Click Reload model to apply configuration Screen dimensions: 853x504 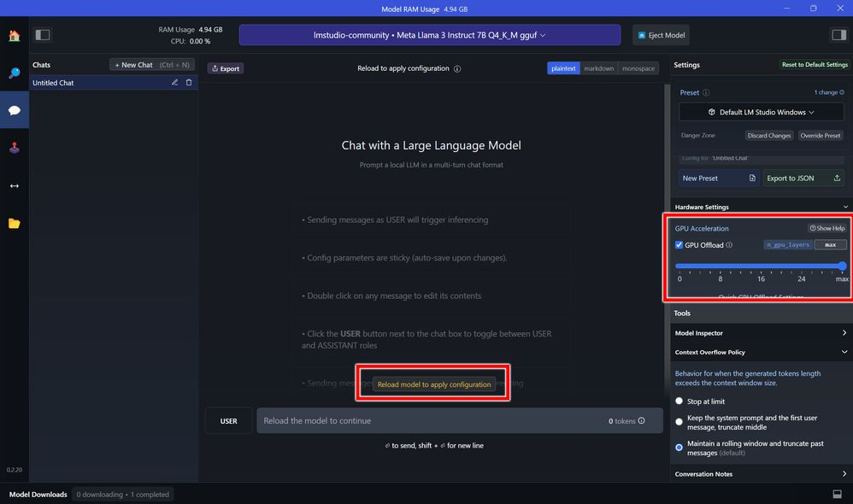(433, 384)
